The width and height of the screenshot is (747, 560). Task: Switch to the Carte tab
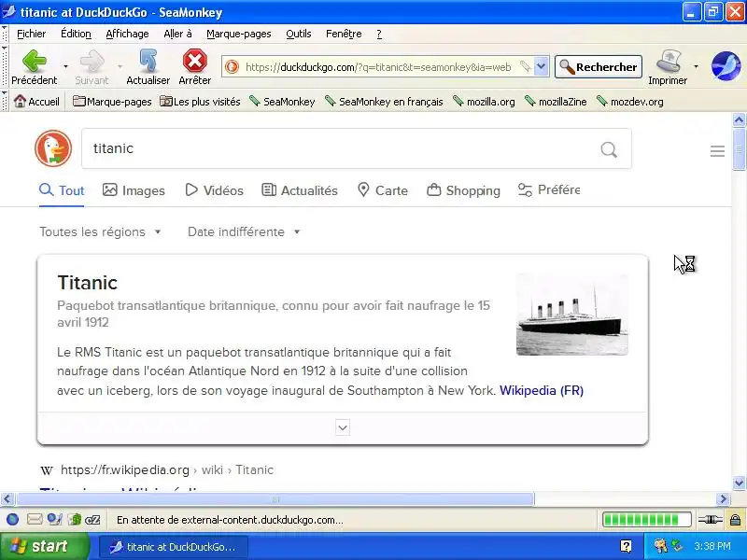[383, 190]
